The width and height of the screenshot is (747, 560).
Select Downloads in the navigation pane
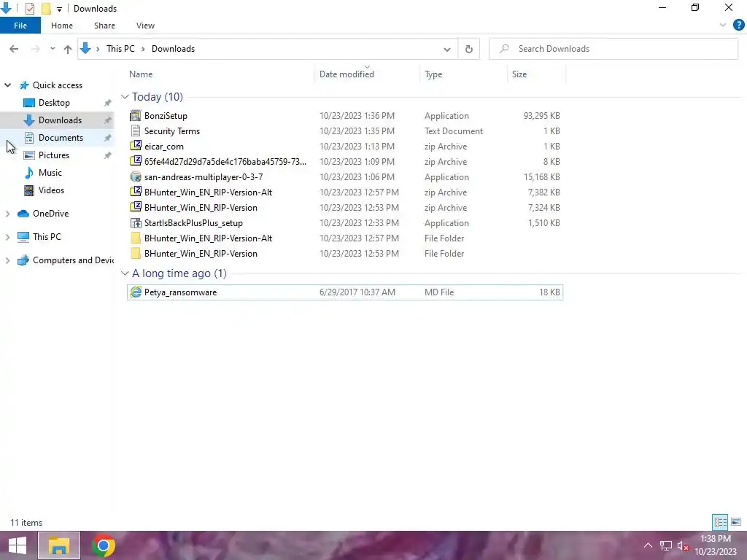(x=60, y=120)
